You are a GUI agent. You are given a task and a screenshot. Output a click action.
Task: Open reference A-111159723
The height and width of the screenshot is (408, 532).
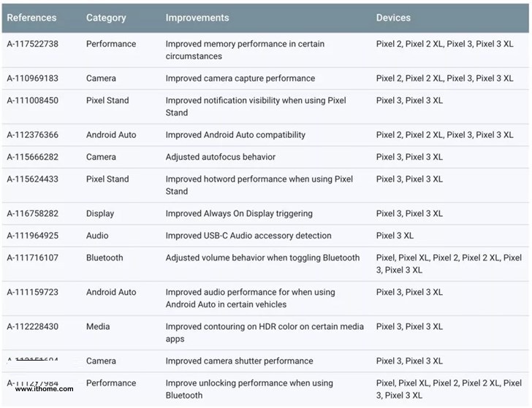click(33, 292)
